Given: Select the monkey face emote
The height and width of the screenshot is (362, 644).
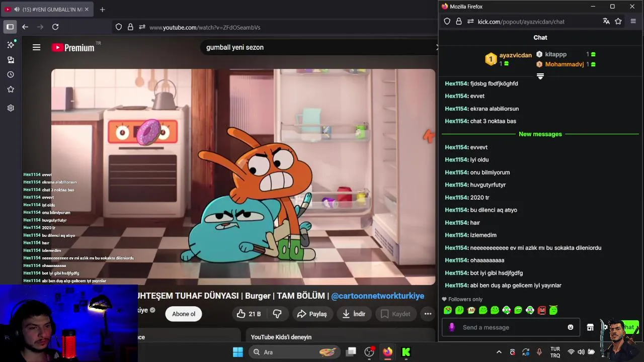Looking at the screenshot, I should [x=471, y=310].
